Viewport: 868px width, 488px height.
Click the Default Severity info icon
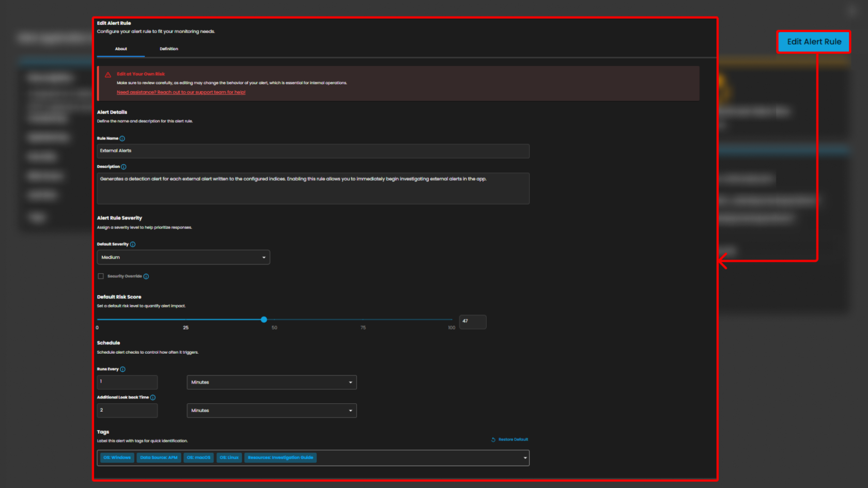[133, 244]
